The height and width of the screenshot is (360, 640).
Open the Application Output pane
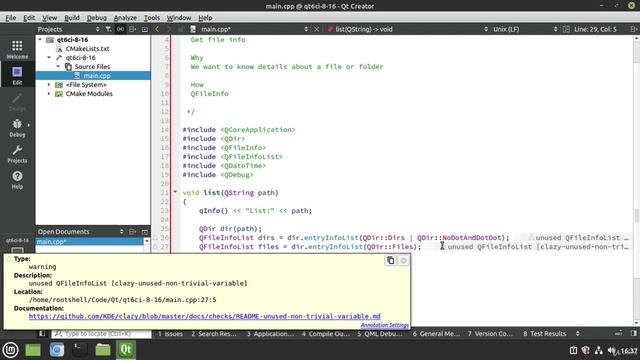(x=270, y=333)
